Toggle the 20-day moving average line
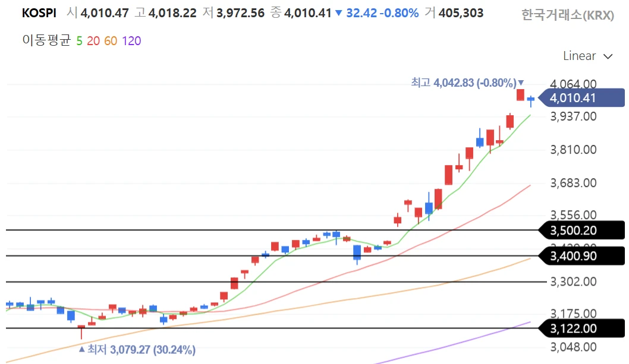This screenshot has width=629, height=364. click(93, 41)
